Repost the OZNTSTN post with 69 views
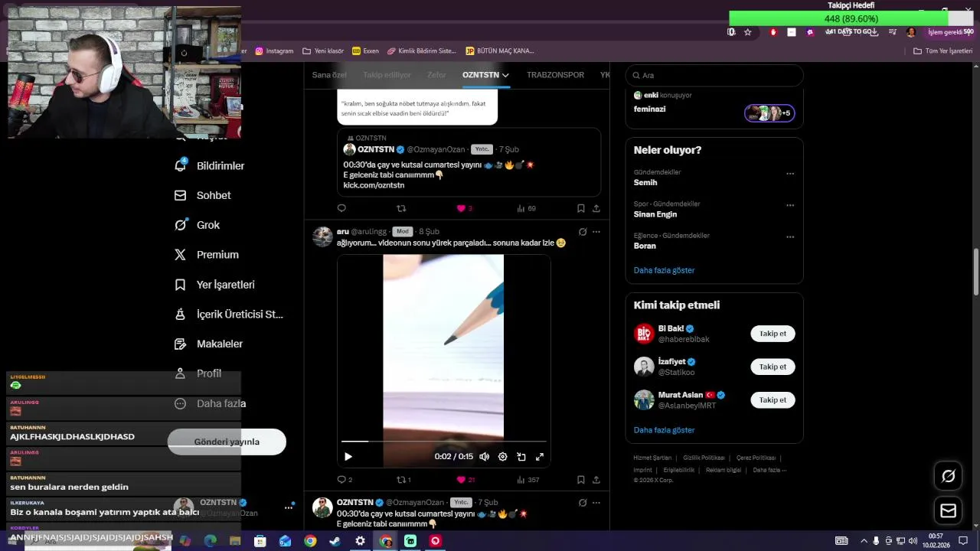Viewport: 980px width, 551px height. pos(401,208)
